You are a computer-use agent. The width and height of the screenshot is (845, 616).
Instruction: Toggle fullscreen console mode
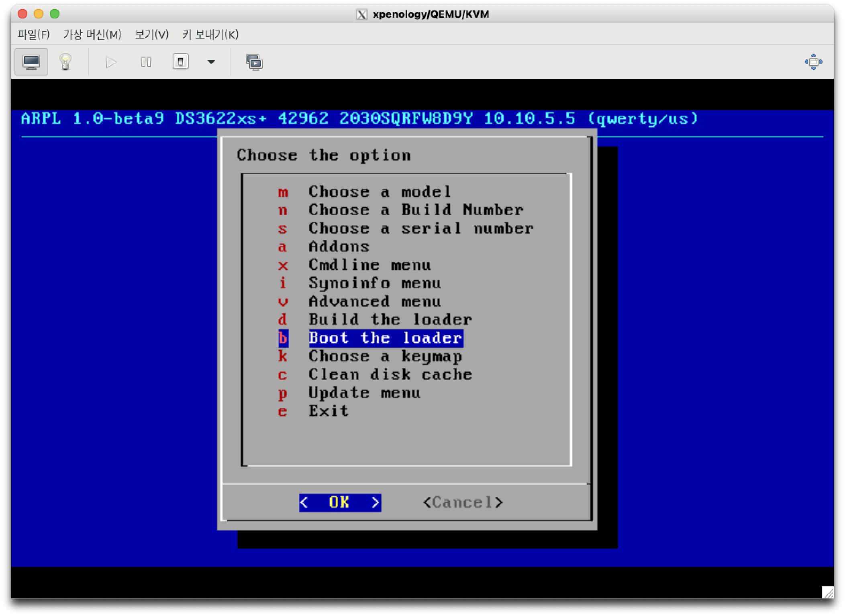pos(812,62)
